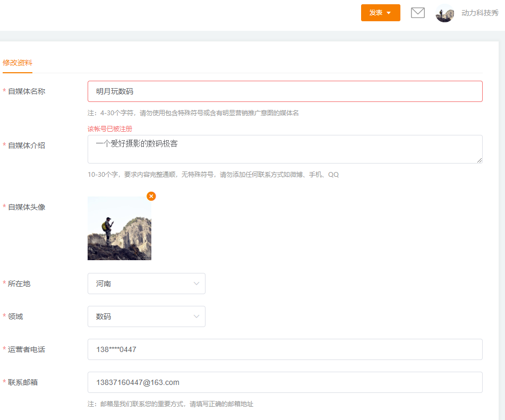Screen dimensions: 505x420
Task: Focus the 自媒体名称 field with 明月玩数码
Action: click(285, 91)
